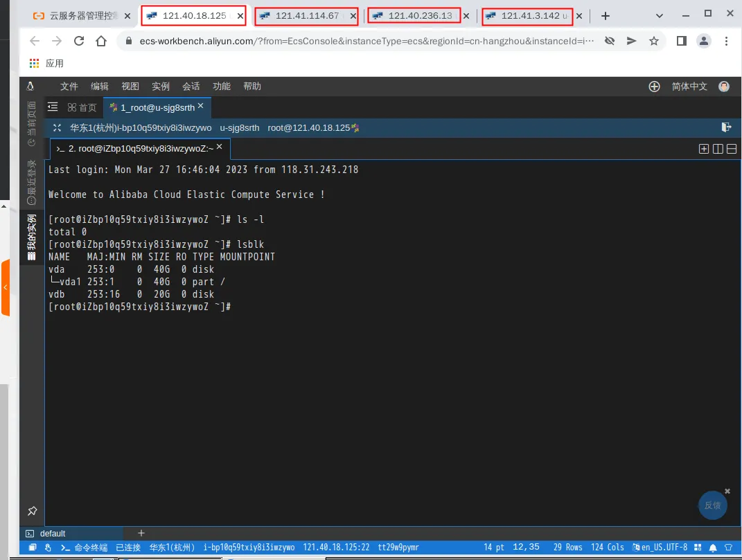Close the 121.41.114.67 browser tab
This screenshot has height=560, width=742.
[x=353, y=16]
